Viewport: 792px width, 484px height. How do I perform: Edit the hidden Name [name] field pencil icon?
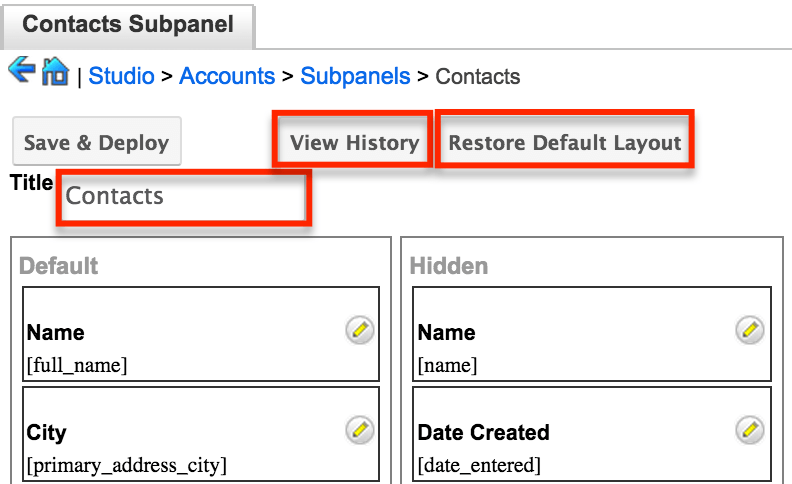[x=749, y=330]
